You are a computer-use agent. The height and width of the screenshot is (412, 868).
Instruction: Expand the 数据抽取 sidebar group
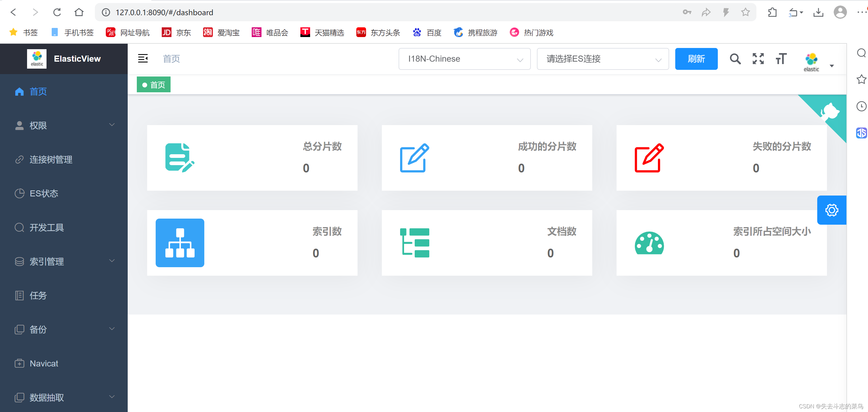pyautogui.click(x=47, y=397)
